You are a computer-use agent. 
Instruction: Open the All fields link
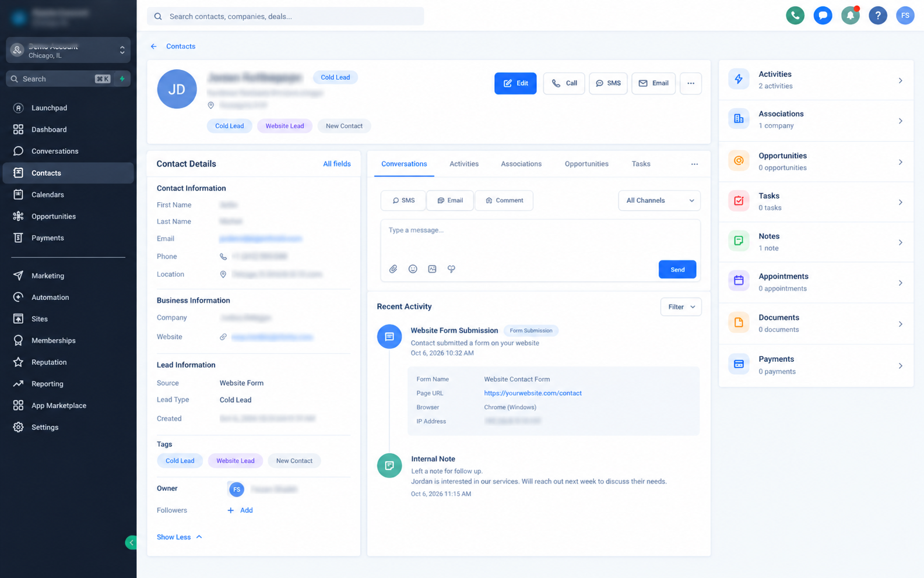click(x=337, y=164)
